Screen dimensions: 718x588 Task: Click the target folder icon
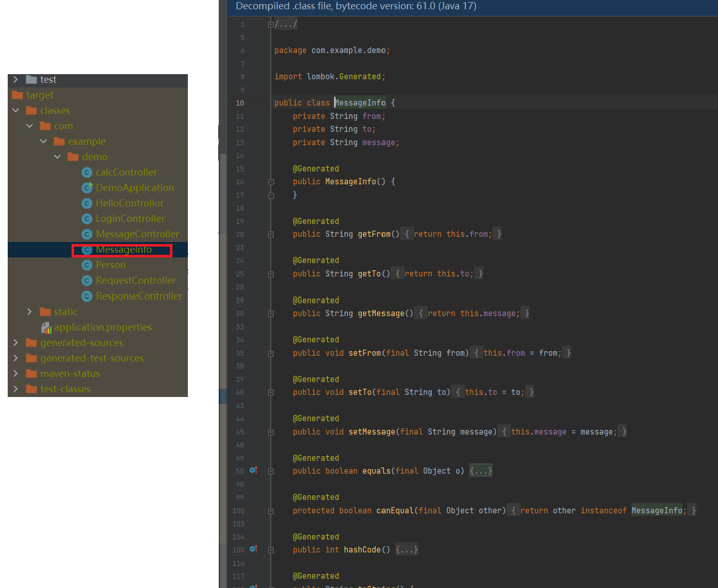[x=17, y=95]
